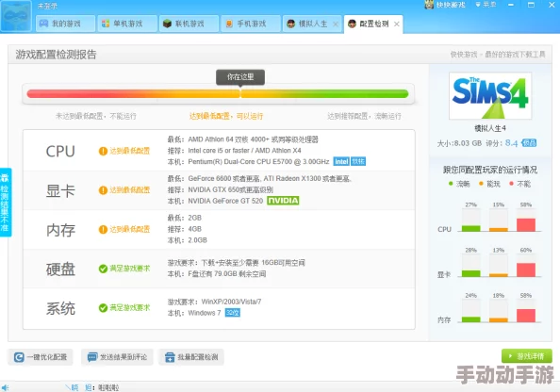Close the 模拟人生 tab
The image size is (560, 392).
click(x=336, y=24)
